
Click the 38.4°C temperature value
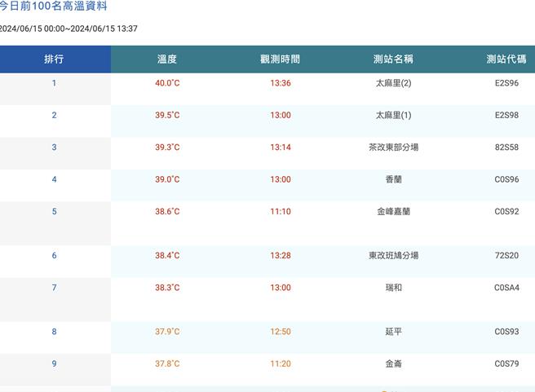pyautogui.click(x=167, y=255)
